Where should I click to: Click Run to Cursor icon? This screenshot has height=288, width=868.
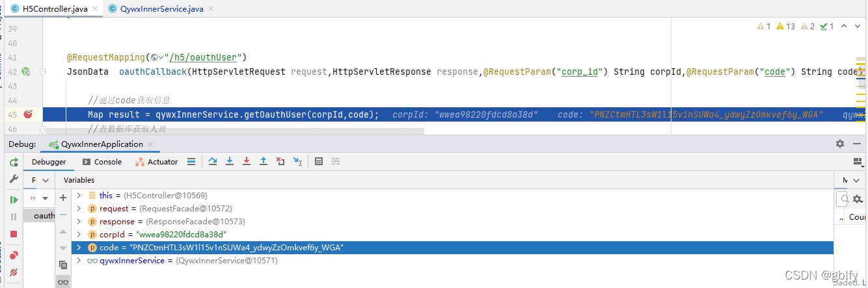[x=297, y=162]
